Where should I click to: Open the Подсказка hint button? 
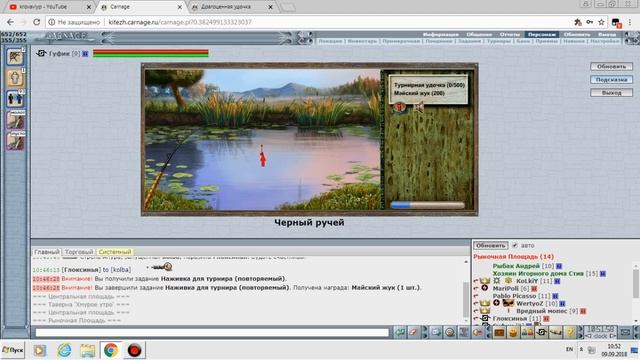[611, 80]
